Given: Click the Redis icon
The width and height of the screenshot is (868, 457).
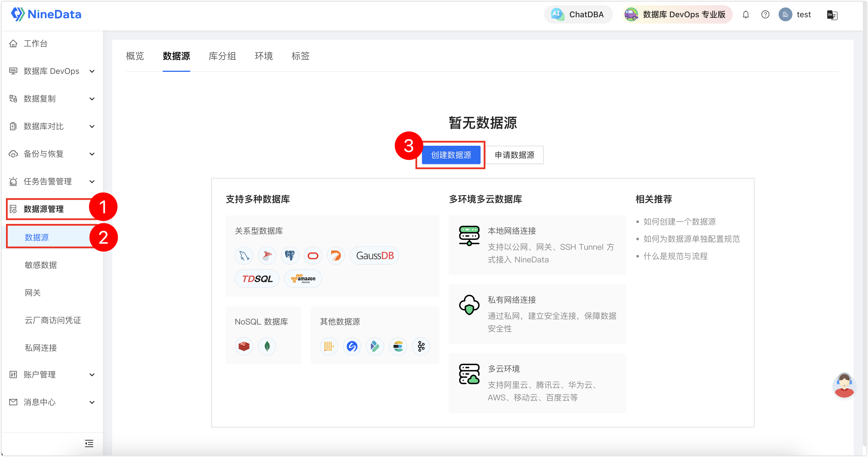Looking at the screenshot, I should [244, 346].
